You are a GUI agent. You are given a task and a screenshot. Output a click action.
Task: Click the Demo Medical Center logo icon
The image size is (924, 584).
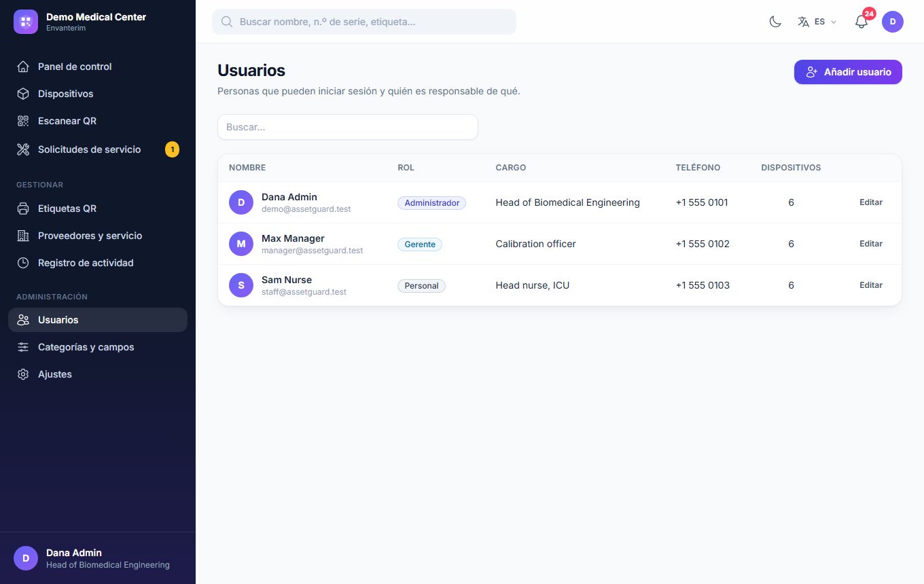26,22
